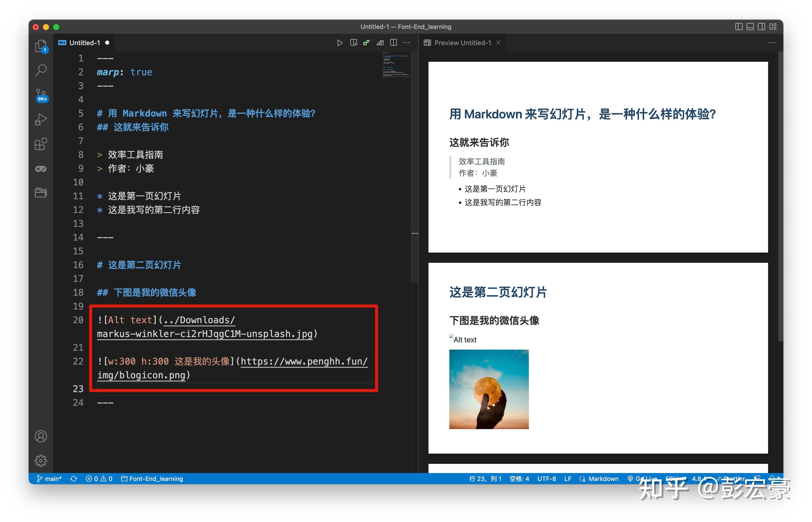Open More Actions menu of the editor
The height and width of the screenshot is (522, 812).
point(406,43)
